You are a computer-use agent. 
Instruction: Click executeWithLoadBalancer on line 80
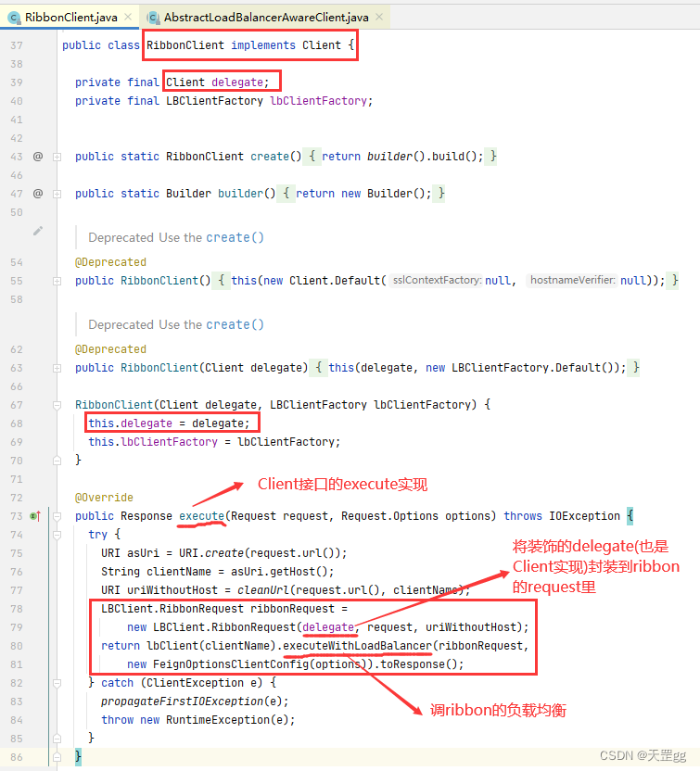357,646
